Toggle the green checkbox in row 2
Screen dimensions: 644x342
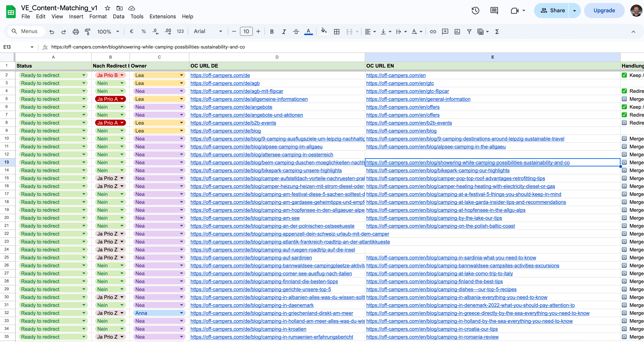[624, 75]
